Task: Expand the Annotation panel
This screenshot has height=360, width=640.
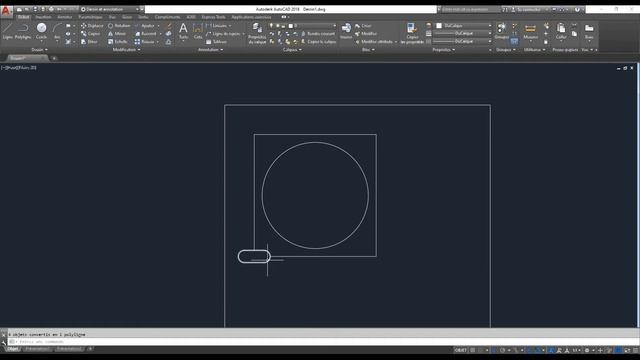Action: (210, 50)
